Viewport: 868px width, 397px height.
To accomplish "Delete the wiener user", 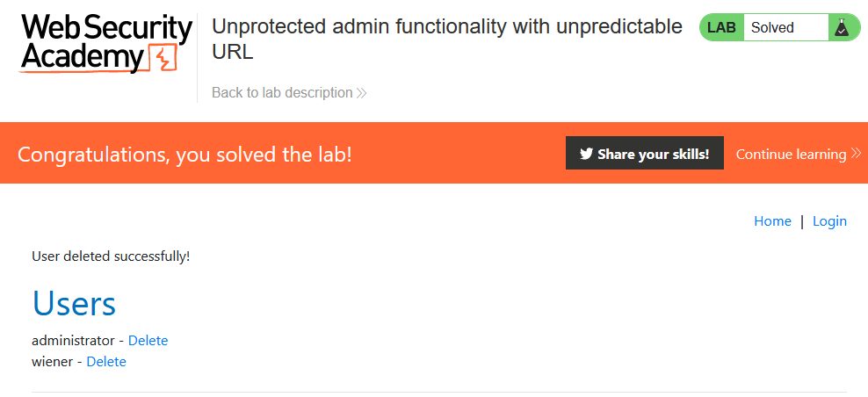I will tap(106, 362).
